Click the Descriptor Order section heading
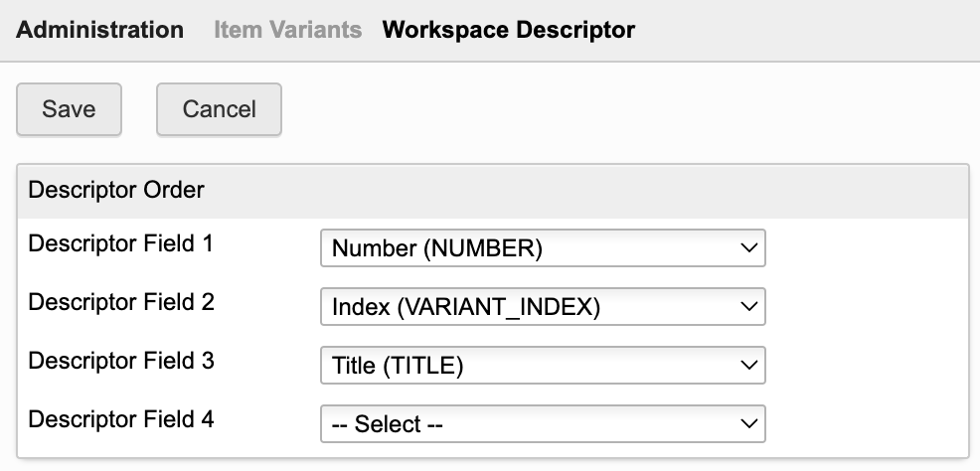Image resolution: width=980 pixels, height=471 pixels. (x=116, y=190)
